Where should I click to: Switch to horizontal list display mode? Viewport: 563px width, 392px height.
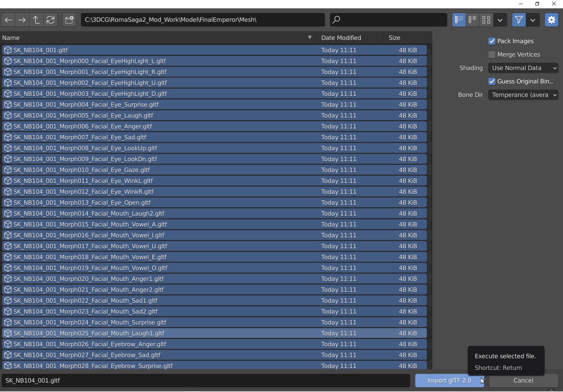tap(473, 20)
